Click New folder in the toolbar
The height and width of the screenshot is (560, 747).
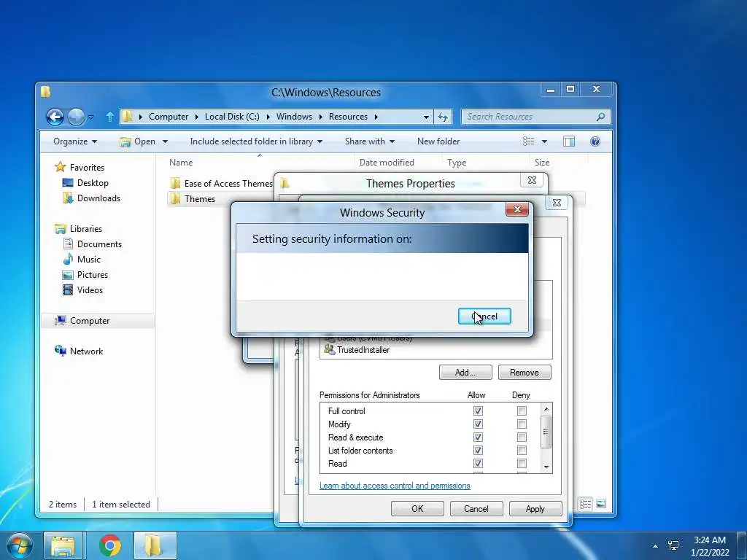tap(438, 141)
